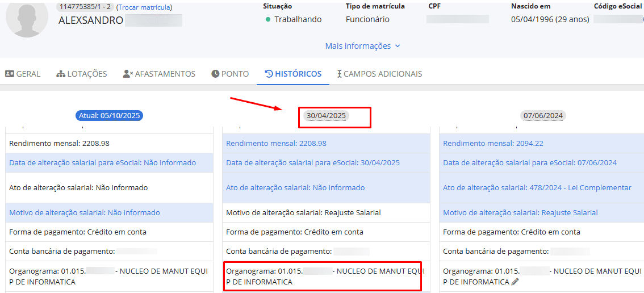Click Ato de alteração salarial in 30/04/2025 column
The width and height of the screenshot is (644, 293).
[326, 187]
